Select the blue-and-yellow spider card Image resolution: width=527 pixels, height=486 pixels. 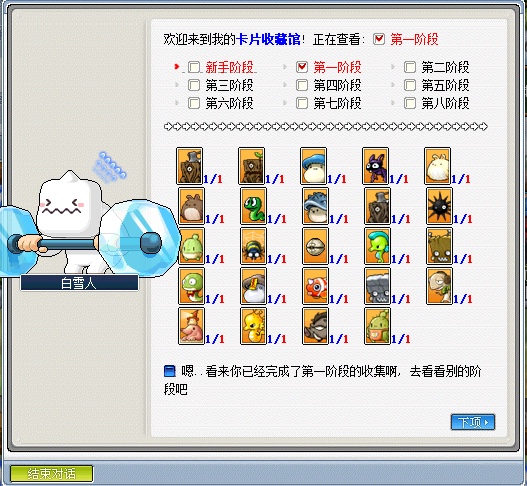(x=253, y=246)
